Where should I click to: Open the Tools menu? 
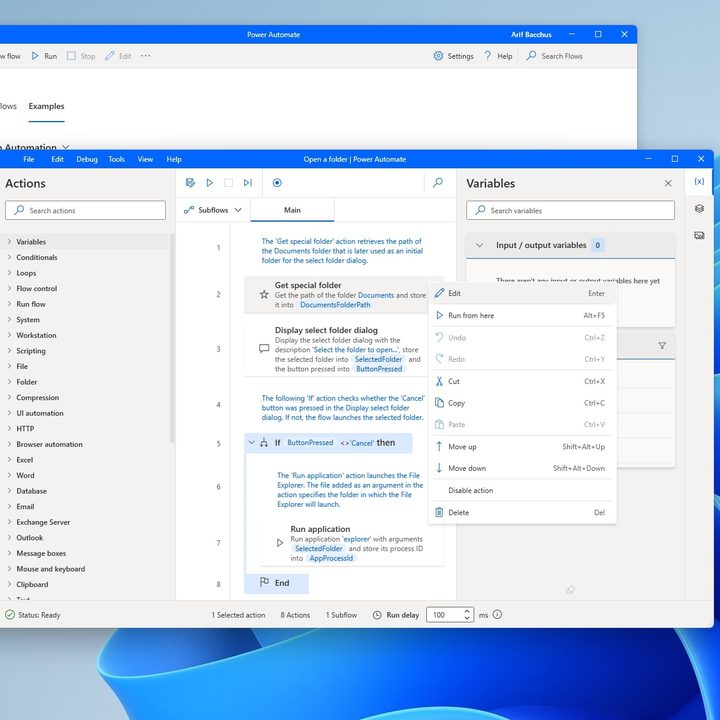point(116,159)
